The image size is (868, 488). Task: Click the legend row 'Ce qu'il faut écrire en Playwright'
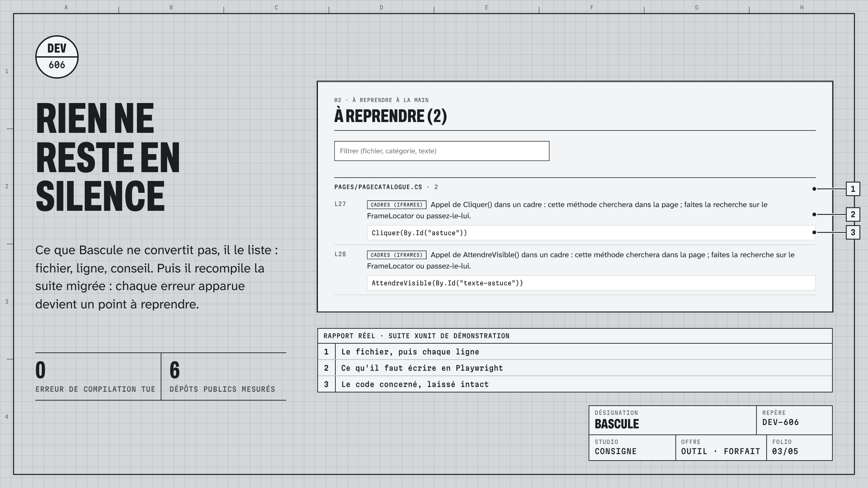point(575,368)
